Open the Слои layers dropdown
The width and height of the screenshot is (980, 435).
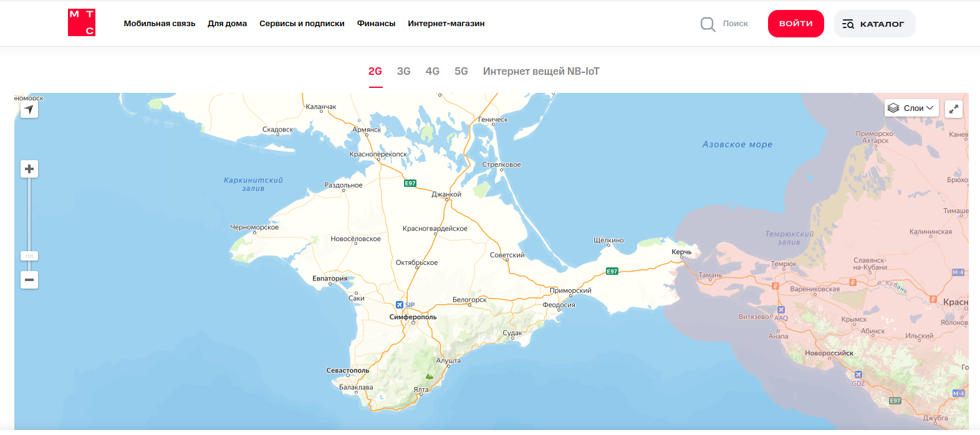(x=911, y=108)
